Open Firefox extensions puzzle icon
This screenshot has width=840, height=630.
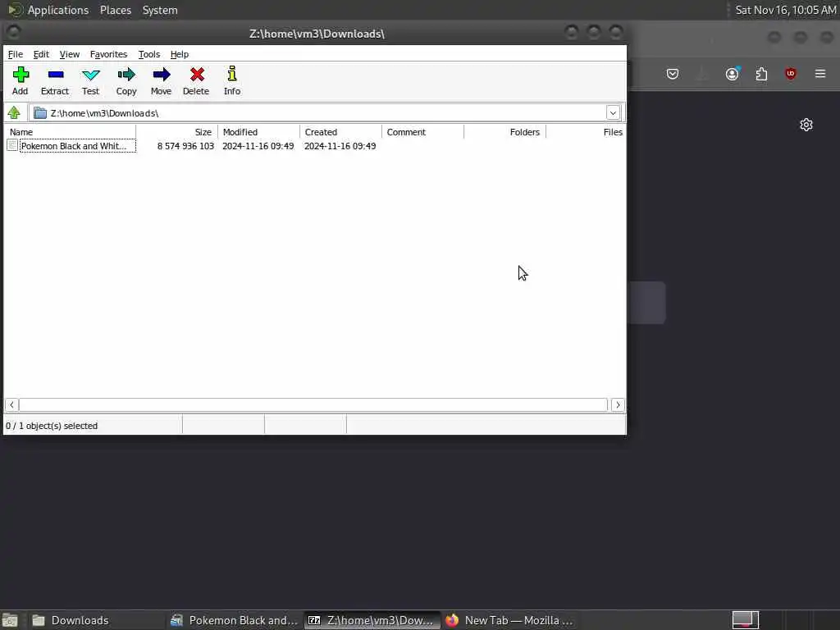click(761, 74)
